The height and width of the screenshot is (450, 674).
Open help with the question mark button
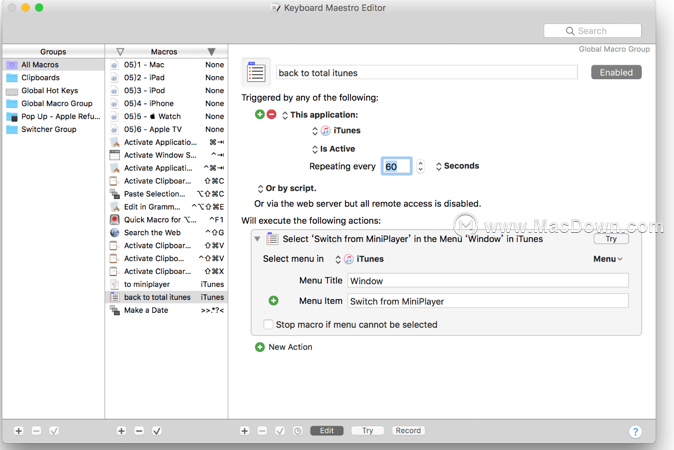(635, 432)
